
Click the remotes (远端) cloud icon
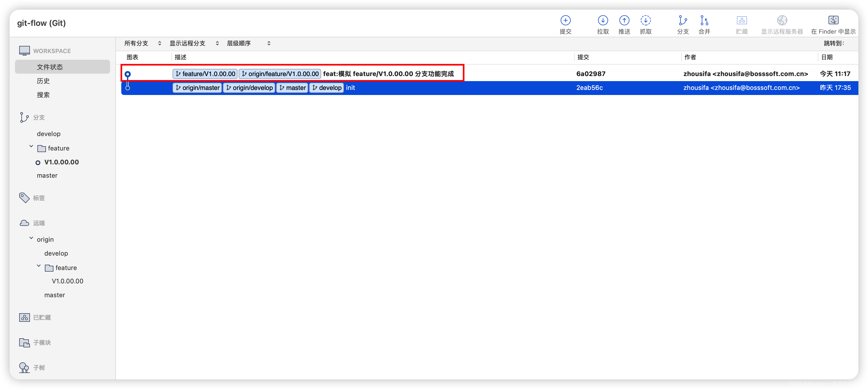pos(24,223)
